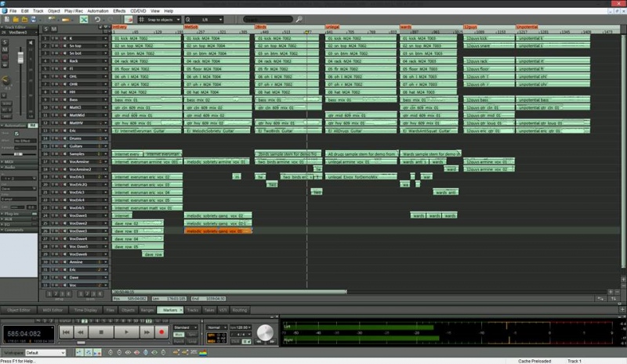Click the blue diamond icon in bottom toolbar
This screenshot has width=627, height=364.
click(x=146, y=352)
